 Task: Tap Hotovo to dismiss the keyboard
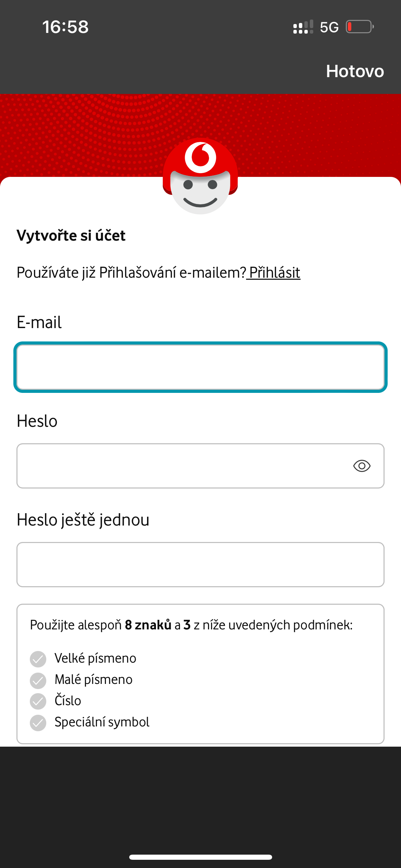click(355, 71)
